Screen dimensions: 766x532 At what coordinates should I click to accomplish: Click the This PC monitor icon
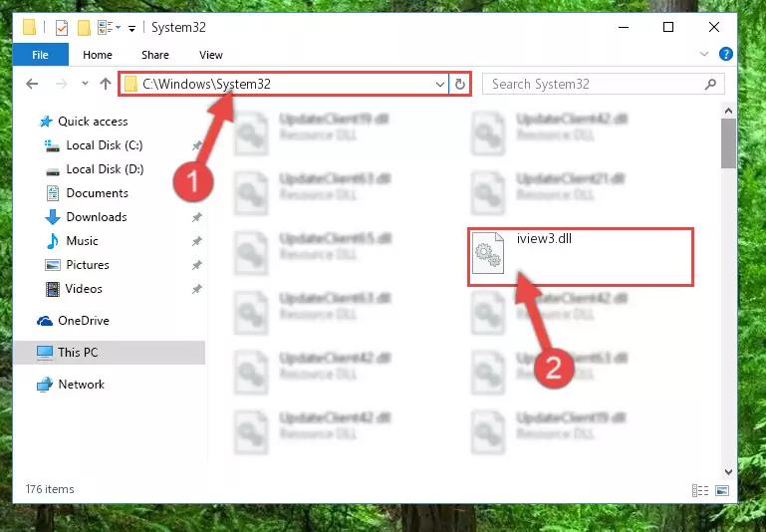[x=45, y=353]
